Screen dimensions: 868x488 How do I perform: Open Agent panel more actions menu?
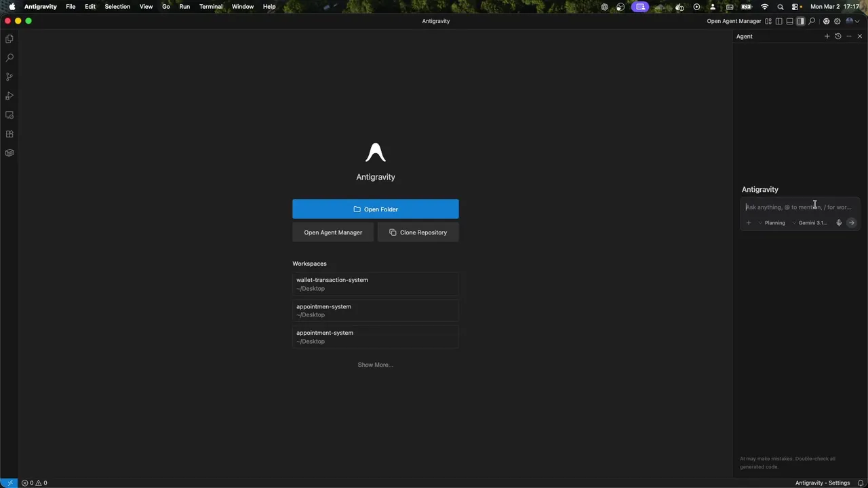[x=848, y=36]
